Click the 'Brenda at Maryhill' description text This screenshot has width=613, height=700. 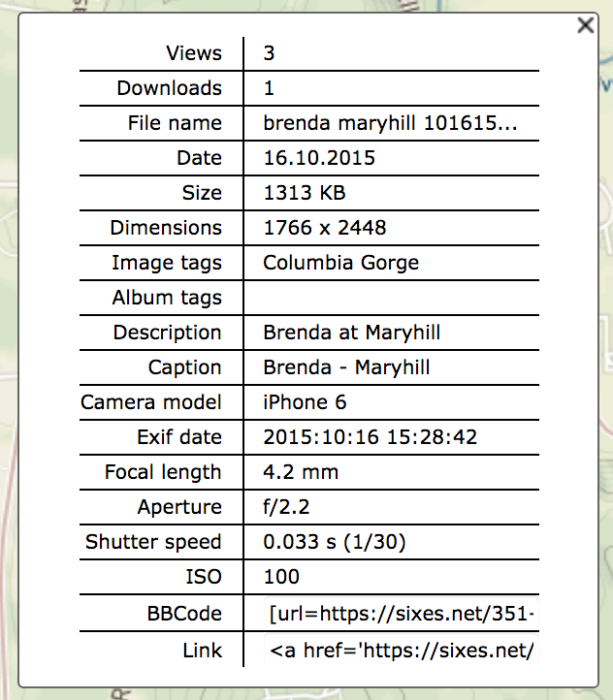tap(351, 333)
